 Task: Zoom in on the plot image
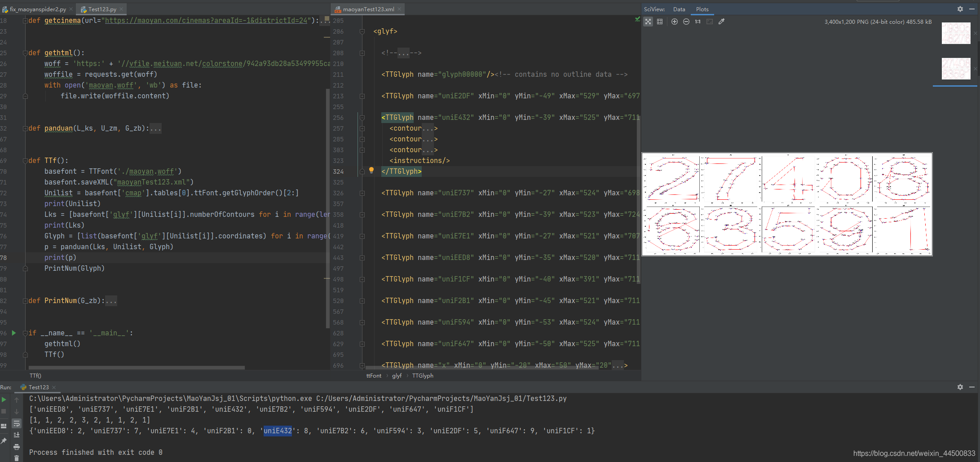(674, 22)
